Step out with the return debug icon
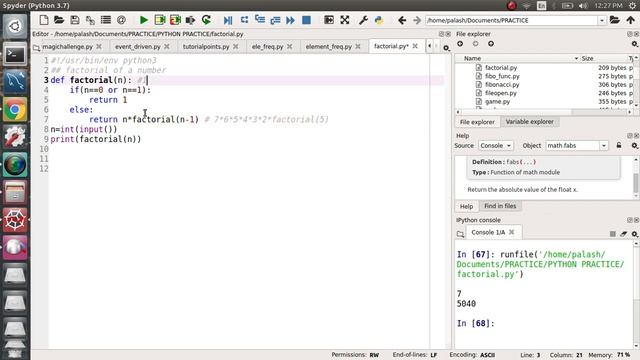Image resolution: width=640 pixels, height=360 pixels. (275, 20)
